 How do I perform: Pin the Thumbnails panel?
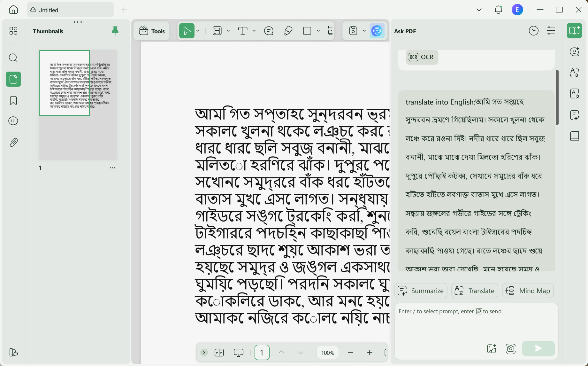pyautogui.click(x=115, y=31)
